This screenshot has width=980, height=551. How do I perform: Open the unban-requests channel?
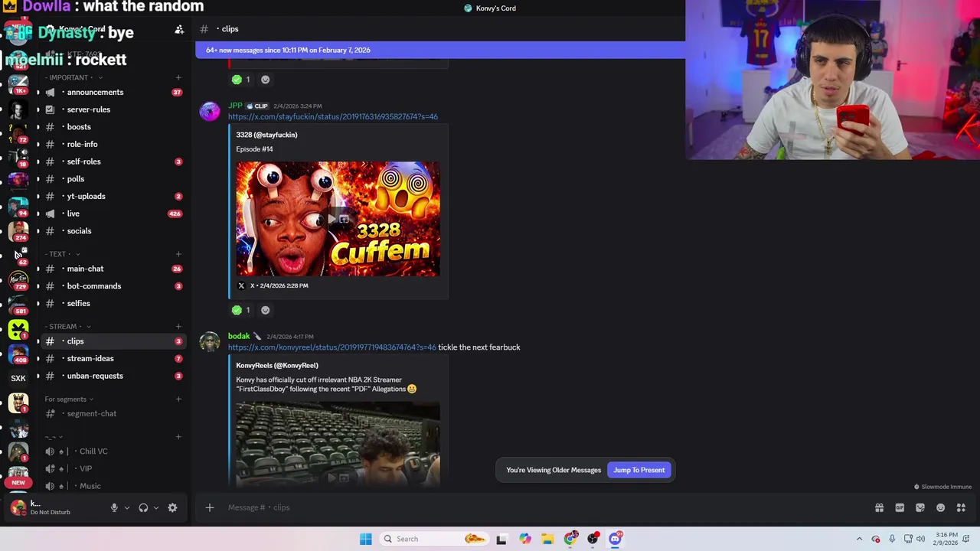113,376
